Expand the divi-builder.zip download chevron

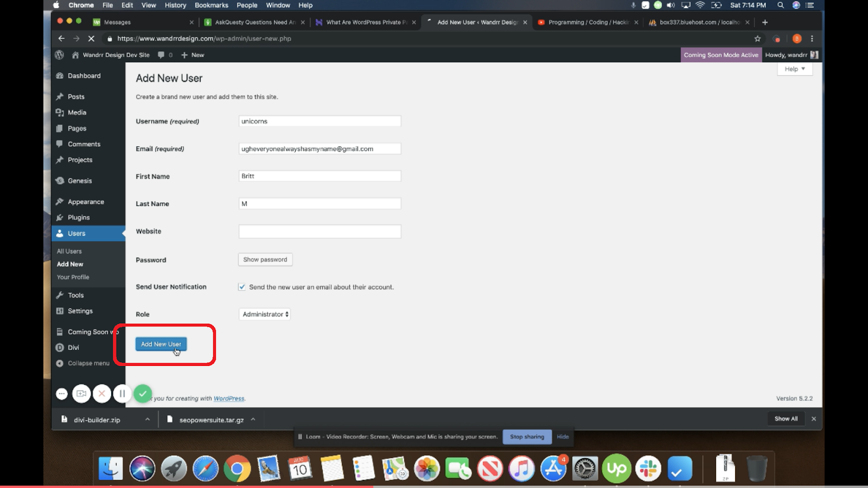(146, 419)
